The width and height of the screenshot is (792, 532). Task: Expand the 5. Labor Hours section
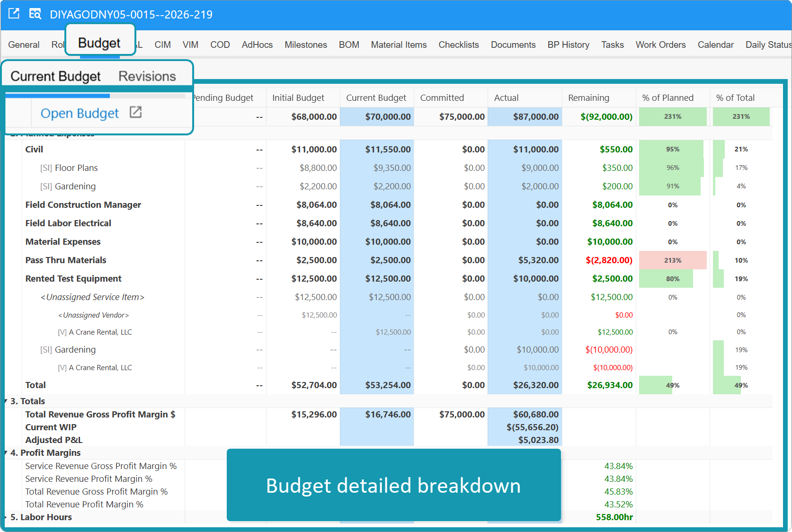click(6, 517)
